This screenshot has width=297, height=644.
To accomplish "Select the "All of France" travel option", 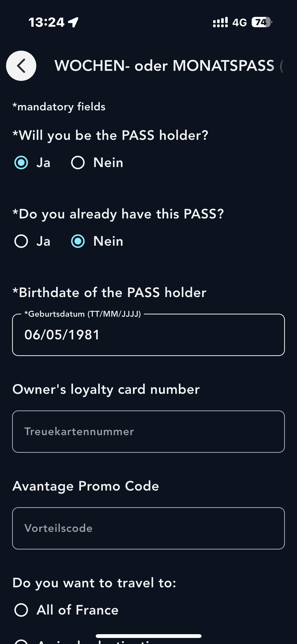I will [x=21, y=610].
